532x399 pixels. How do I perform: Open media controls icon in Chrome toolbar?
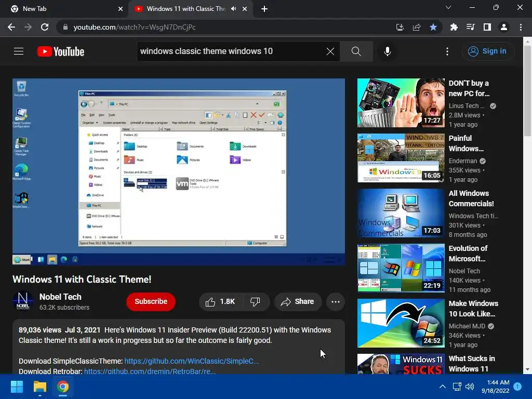[470, 27]
